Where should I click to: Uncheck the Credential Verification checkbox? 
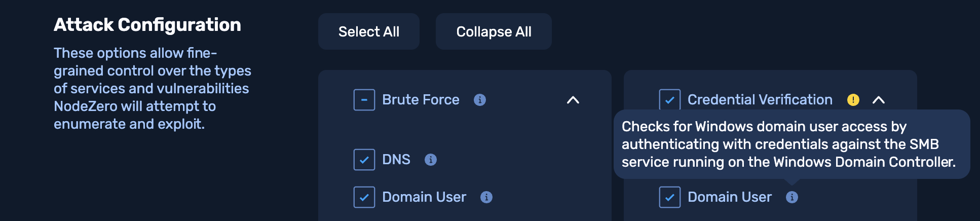click(670, 99)
